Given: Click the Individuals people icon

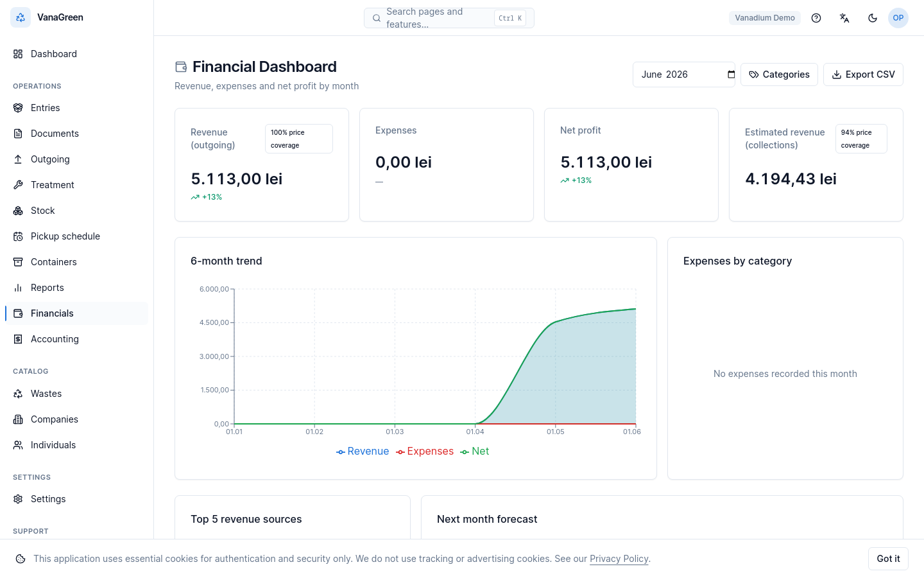Looking at the screenshot, I should coord(18,445).
